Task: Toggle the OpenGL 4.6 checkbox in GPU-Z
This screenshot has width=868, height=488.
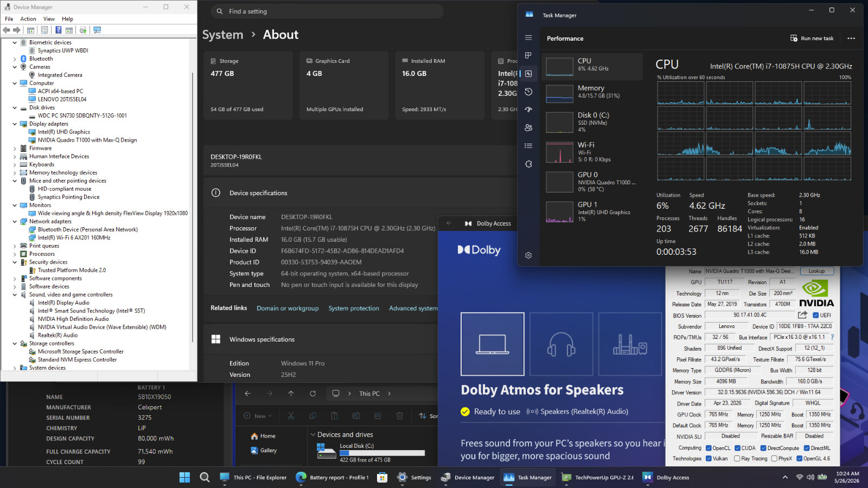Action: [x=800, y=459]
